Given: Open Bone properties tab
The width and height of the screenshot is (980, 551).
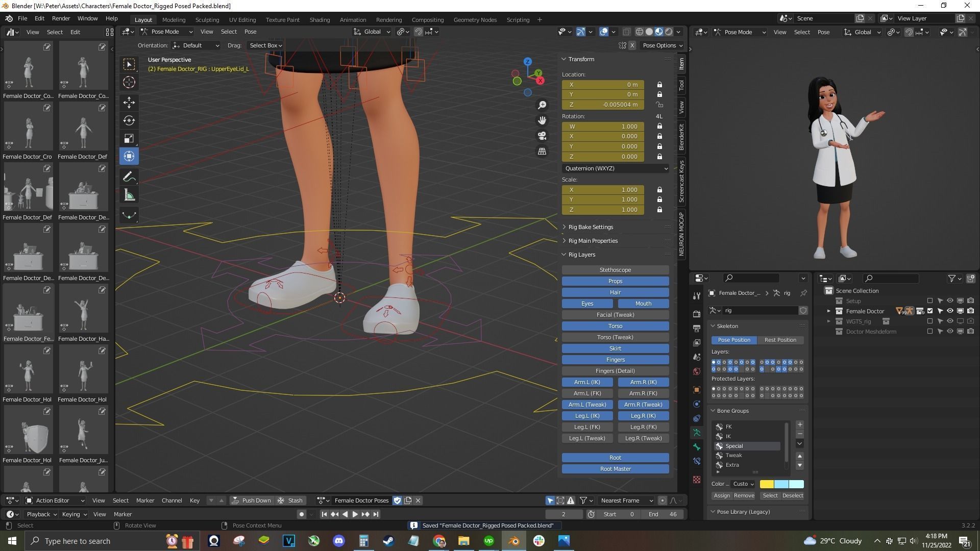Looking at the screenshot, I should (x=697, y=447).
